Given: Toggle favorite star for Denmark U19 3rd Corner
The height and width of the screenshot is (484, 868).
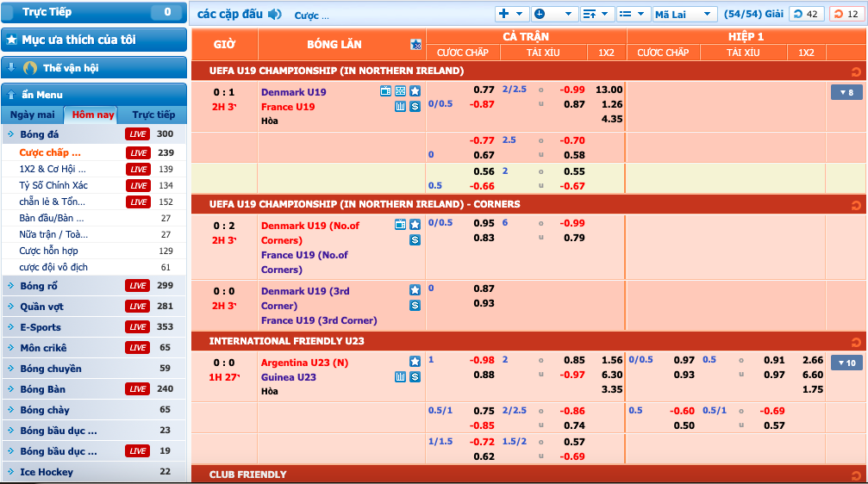Looking at the screenshot, I should pyautogui.click(x=415, y=290).
